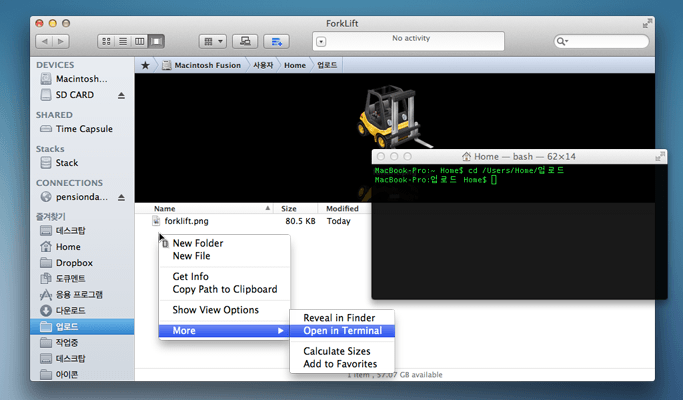This screenshot has height=400, width=683.
Task: Choose Open in Terminal from submenu
Action: point(342,331)
